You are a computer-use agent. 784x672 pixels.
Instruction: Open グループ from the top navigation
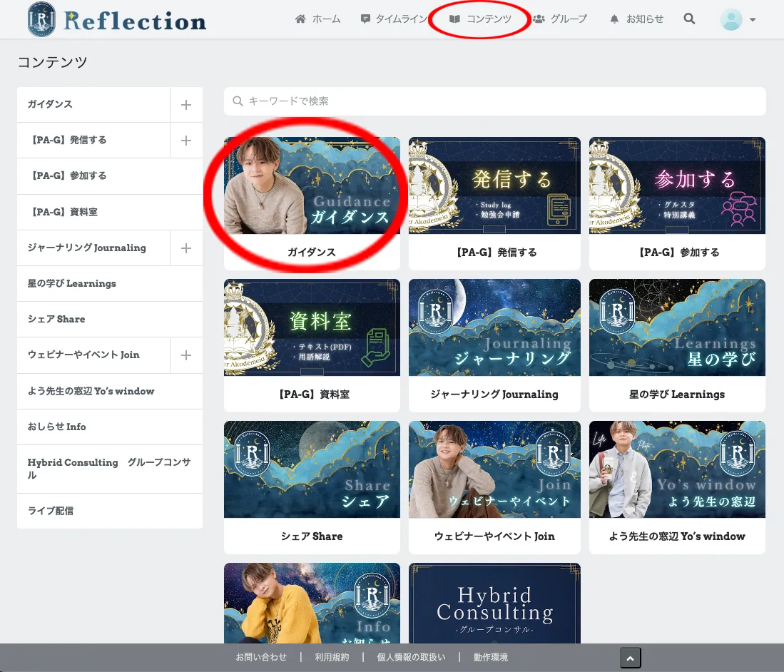tap(560, 19)
